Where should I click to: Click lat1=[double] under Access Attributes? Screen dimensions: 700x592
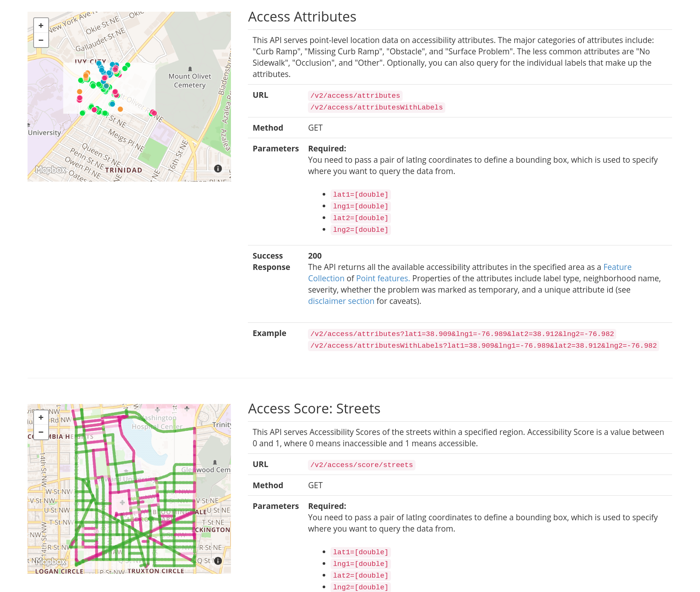[x=360, y=195]
